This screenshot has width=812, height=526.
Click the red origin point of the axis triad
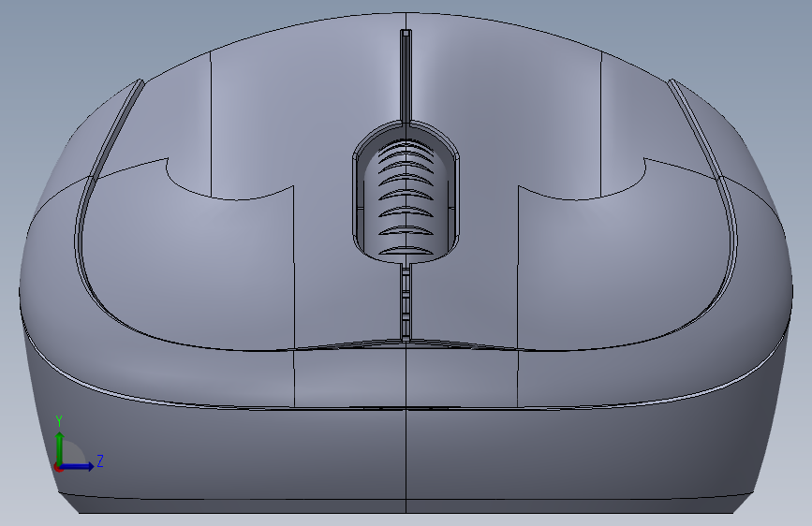point(58,467)
